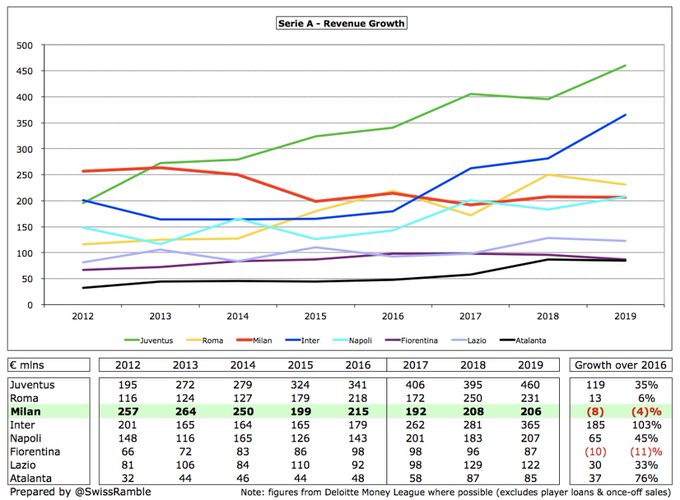The width and height of the screenshot is (680, 500).
Task: Click 2019 on the chart x-axis
Action: click(625, 316)
